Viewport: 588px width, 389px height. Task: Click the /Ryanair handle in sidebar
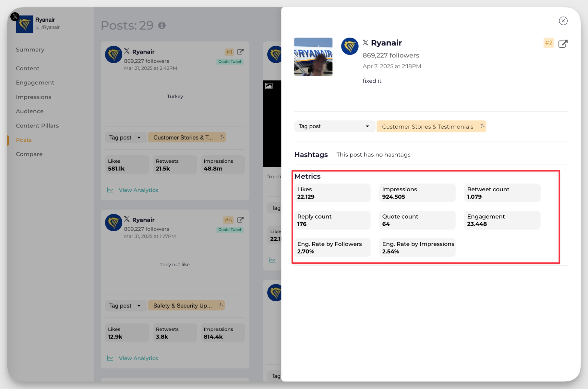coord(50,27)
